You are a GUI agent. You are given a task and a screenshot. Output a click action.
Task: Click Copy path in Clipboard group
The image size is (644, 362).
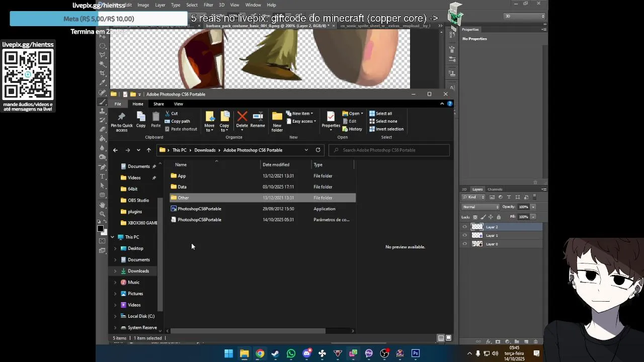click(177, 121)
